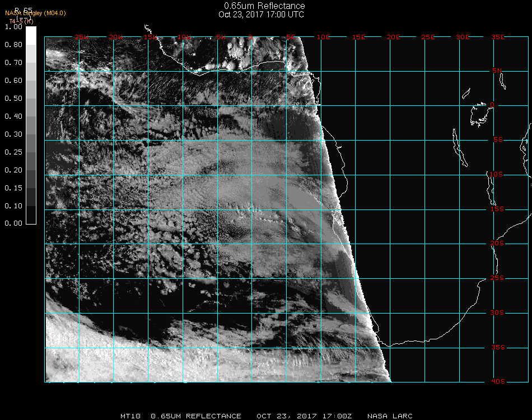The image size is (532, 420).
Task: Click the 0.40 colorbar value
Action: tap(13, 116)
